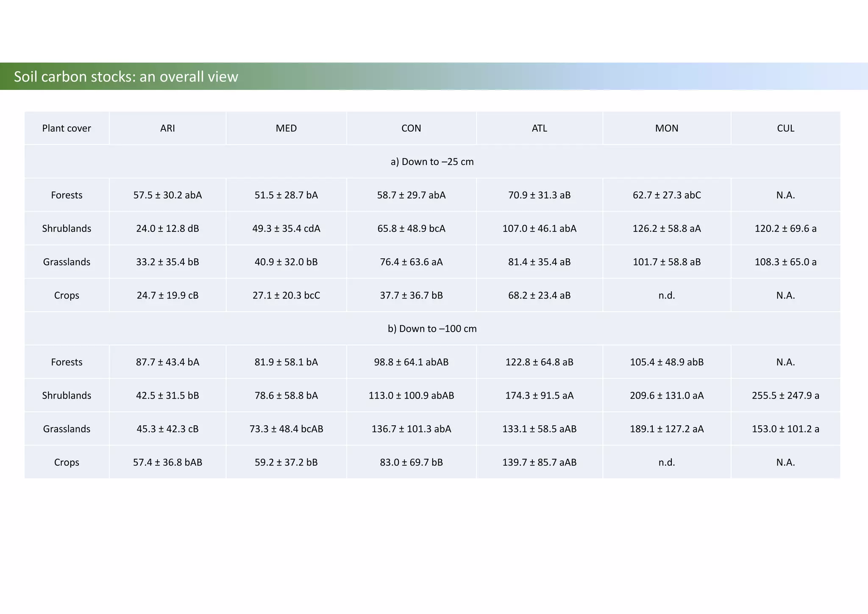Click cell '81.4 ± 35.4 aB'
Viewport: 868px width, 614px height.
pyautogui.click(x=540, y=262)
